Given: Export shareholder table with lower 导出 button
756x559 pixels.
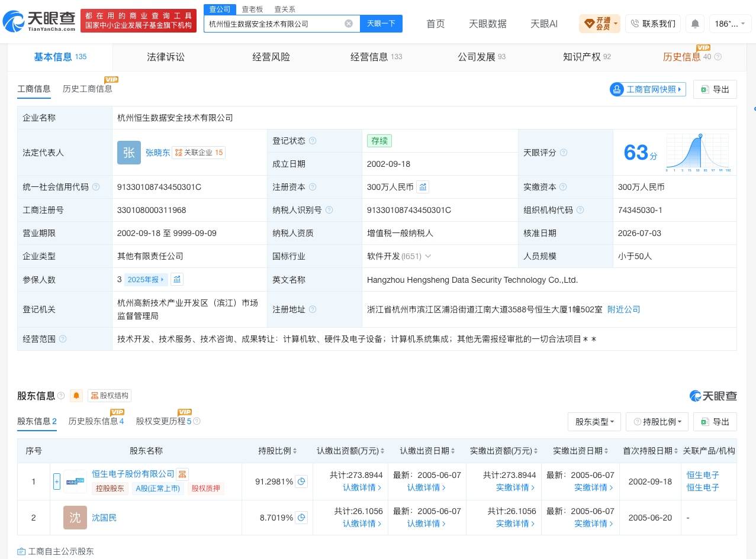Looking at the screenshot, I should coord(715,422).
